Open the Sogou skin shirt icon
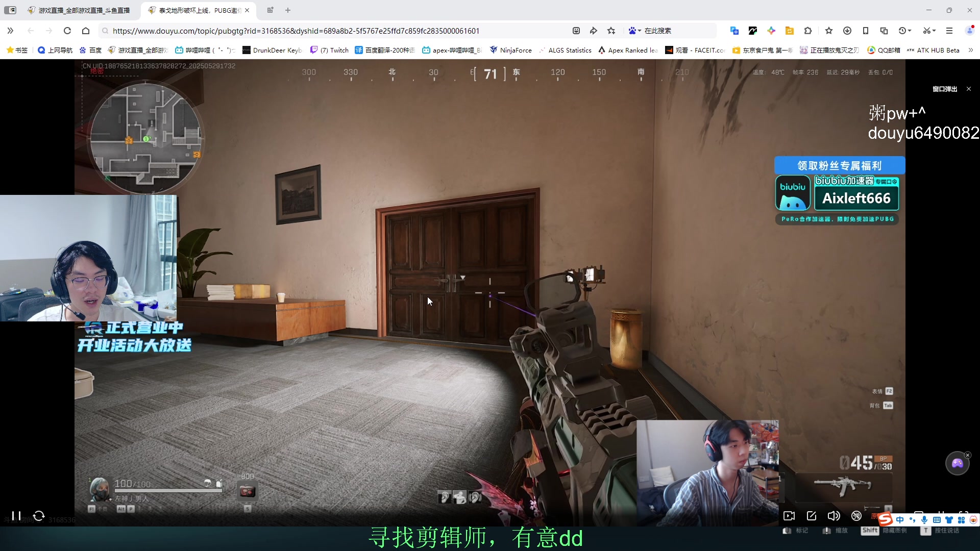 tap(949, 520)
